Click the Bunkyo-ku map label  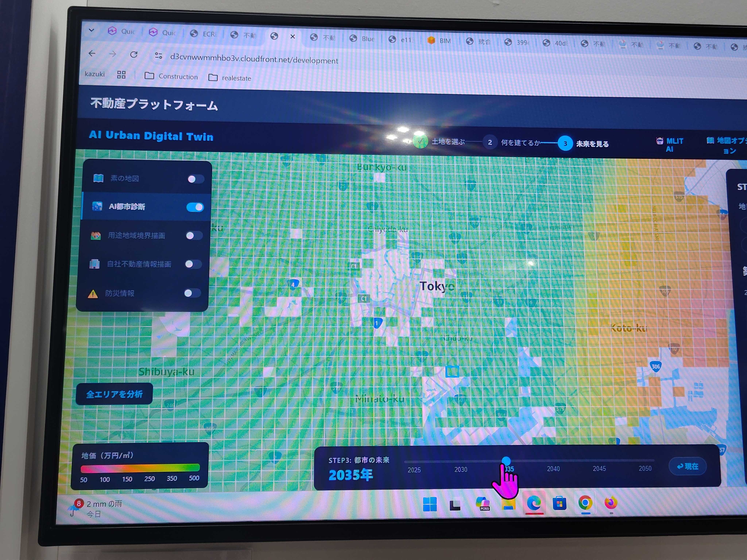(382, 167)
